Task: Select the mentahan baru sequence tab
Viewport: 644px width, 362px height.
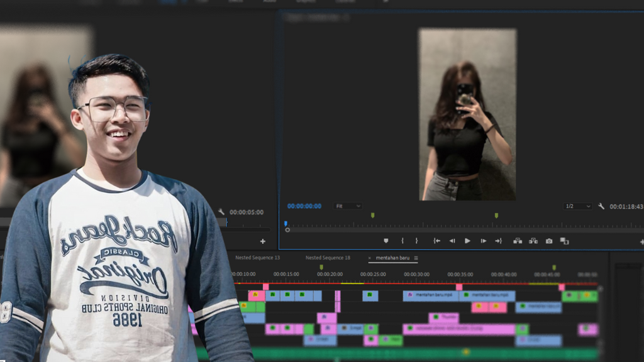Action: click(x=392, y=258)
